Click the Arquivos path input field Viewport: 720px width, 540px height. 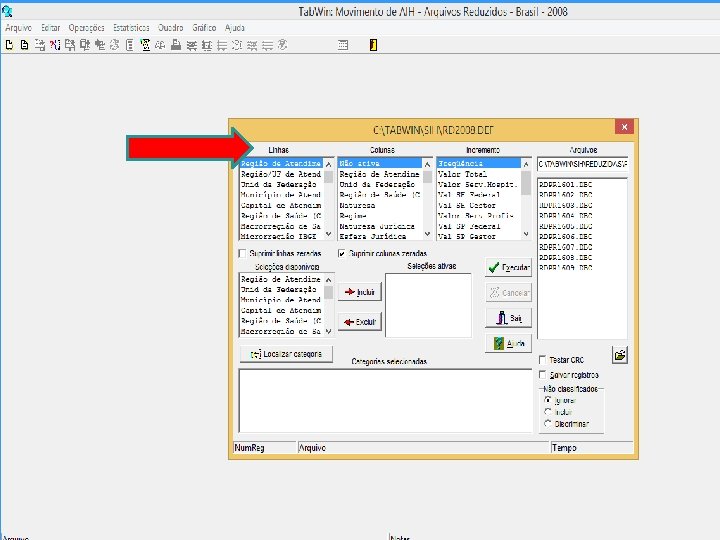point(582,164)
